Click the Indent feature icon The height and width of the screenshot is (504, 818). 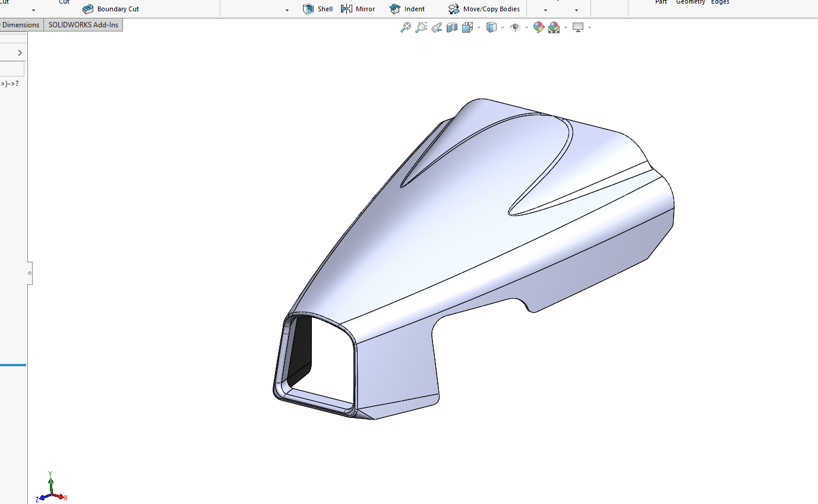(395, 9)
